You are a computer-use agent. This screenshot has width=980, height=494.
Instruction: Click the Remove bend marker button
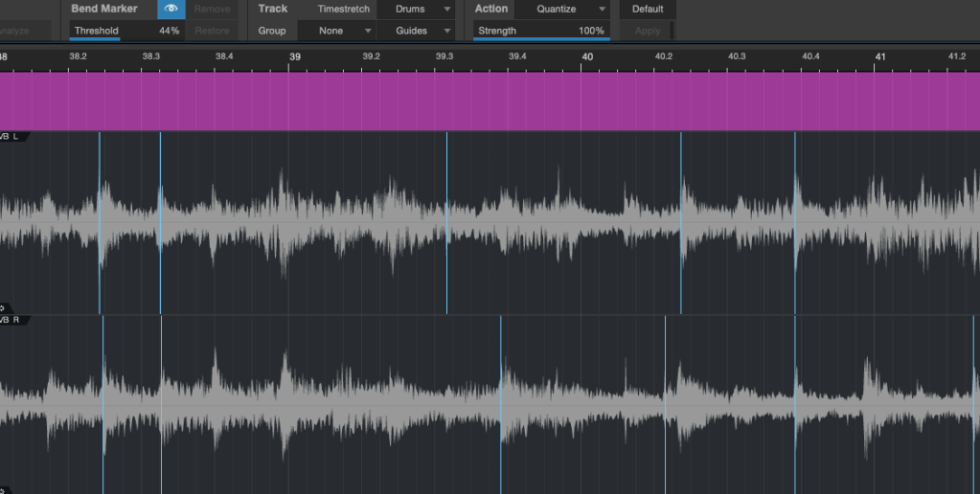(x=212, y=9)
